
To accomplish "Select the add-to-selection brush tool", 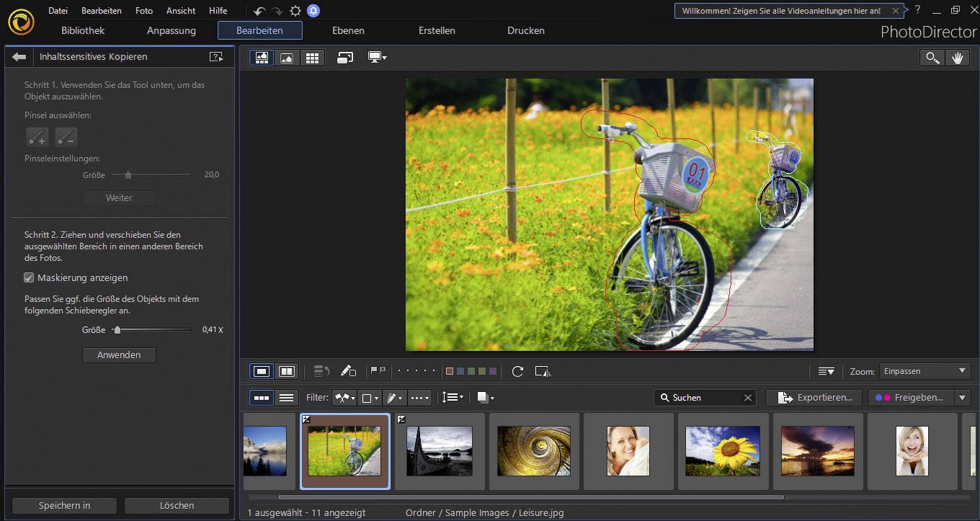I will [x=37, y=137].
